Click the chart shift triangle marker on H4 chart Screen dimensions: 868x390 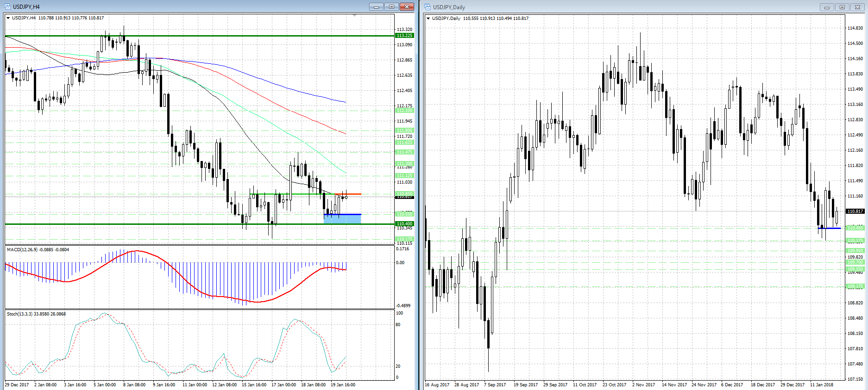354,16
